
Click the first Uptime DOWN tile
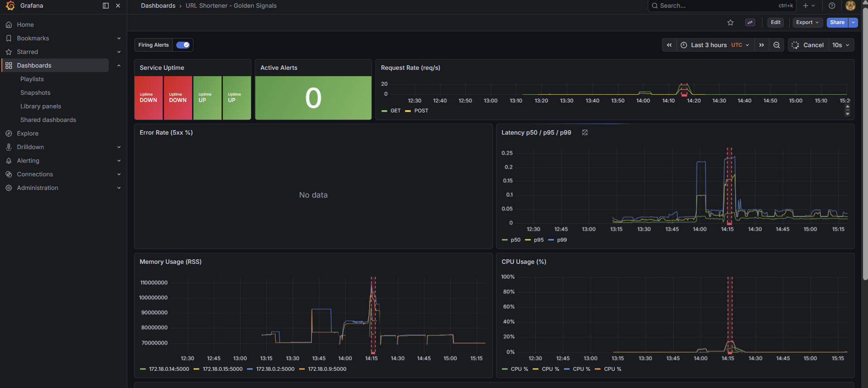pyautogui.click(x=149, y=98)
